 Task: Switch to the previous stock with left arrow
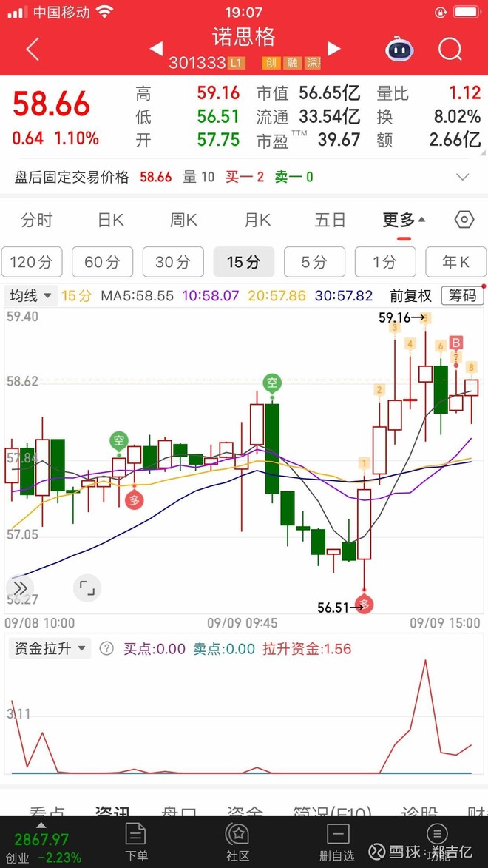[156, 49]
